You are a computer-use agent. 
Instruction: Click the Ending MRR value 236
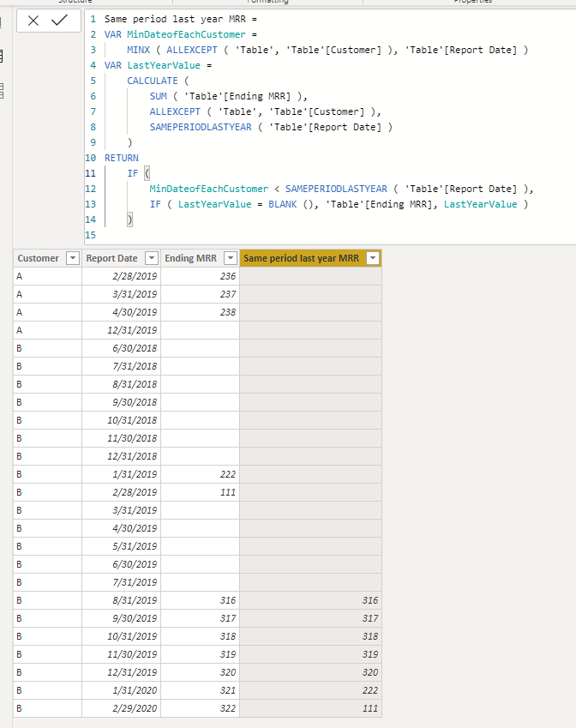(200, 276)
